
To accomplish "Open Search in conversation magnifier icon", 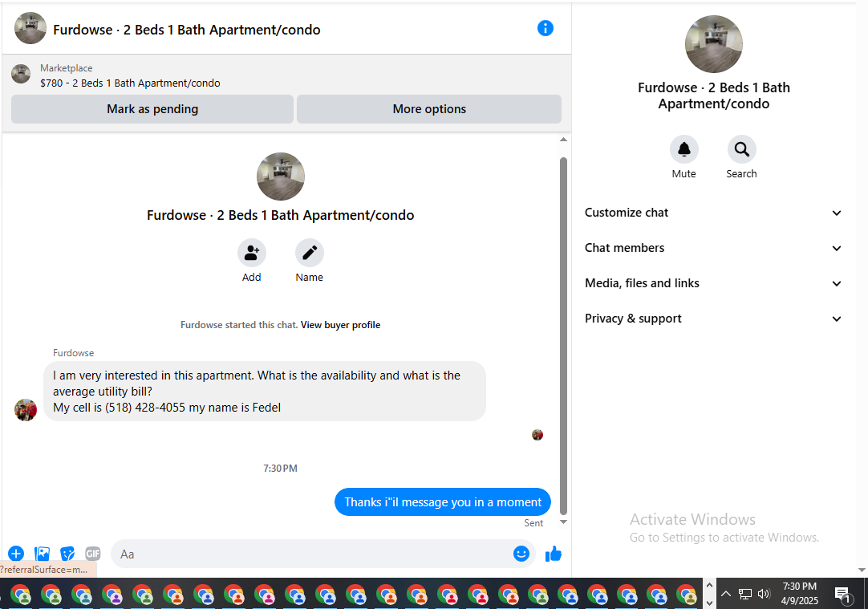I will click(x=742, y=149).
